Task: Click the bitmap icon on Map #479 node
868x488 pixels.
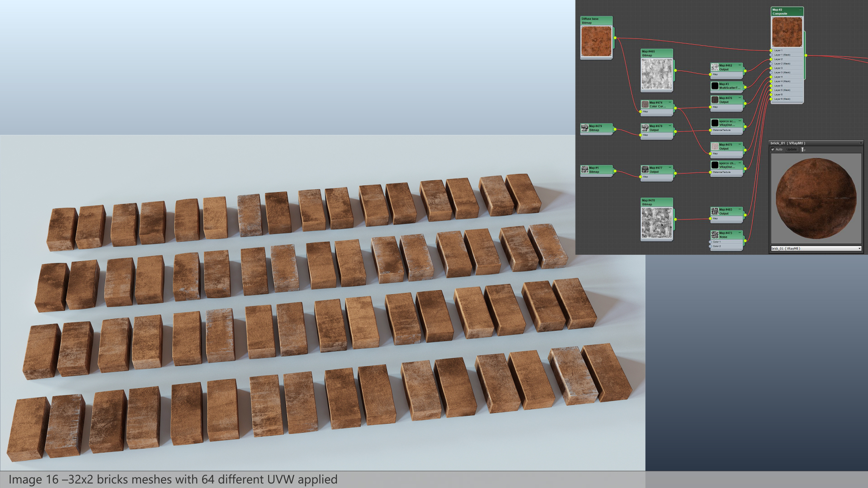Action: click(x=585, y=128)
